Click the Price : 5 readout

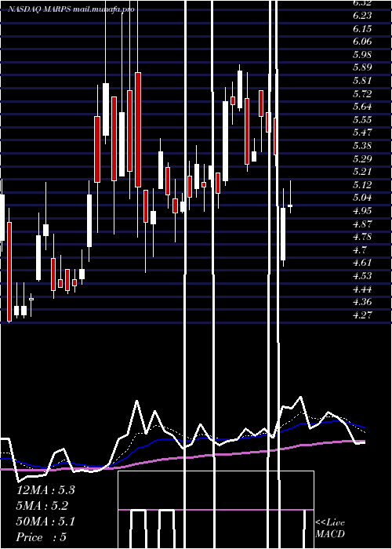click(42, 537)
